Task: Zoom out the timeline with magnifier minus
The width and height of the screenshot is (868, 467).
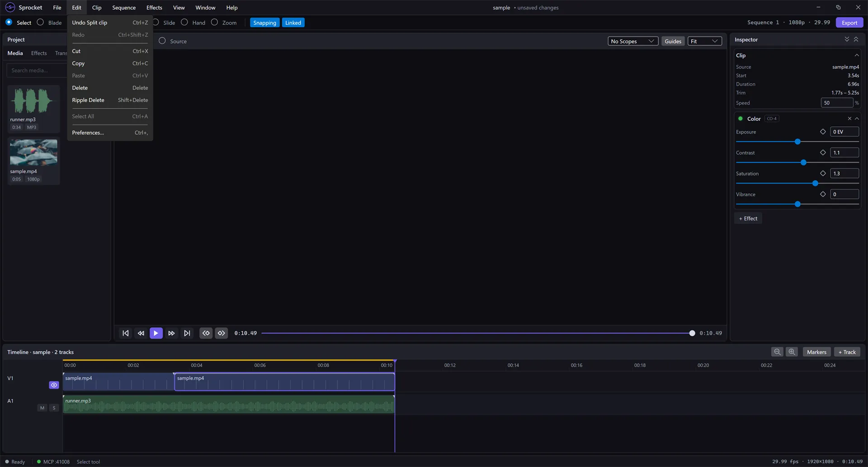Action: pos(777,352)
